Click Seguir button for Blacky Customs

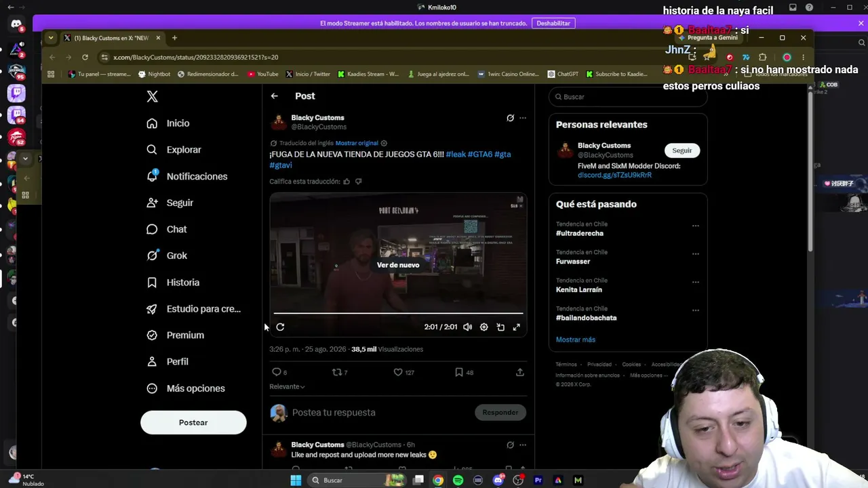pyautogui.click(x=682, y=150)
